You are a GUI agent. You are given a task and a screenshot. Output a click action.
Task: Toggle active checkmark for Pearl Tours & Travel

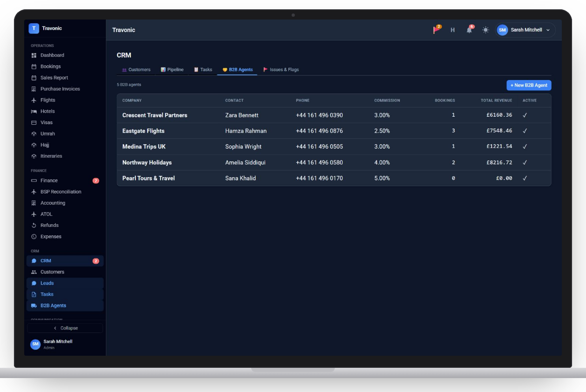525,178
